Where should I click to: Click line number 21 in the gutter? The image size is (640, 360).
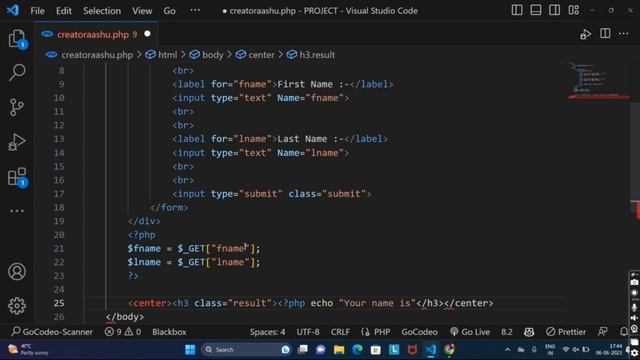point(59,248)
